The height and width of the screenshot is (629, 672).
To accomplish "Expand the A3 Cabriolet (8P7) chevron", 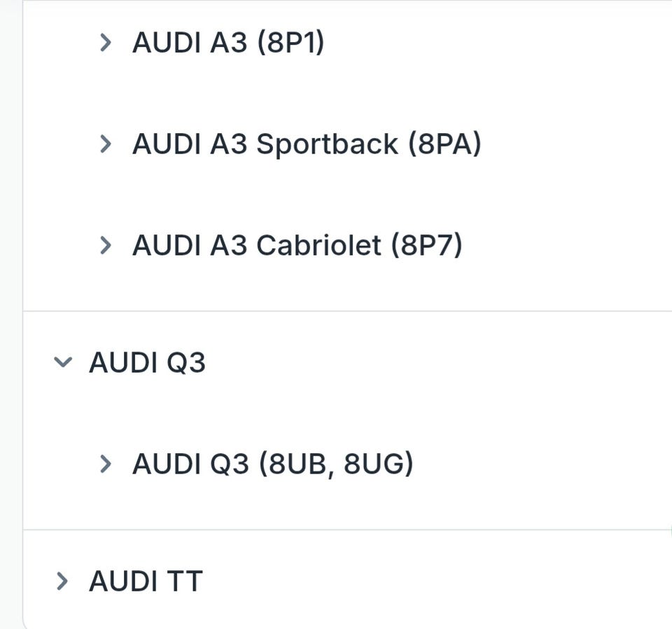I will coord(106,245).
